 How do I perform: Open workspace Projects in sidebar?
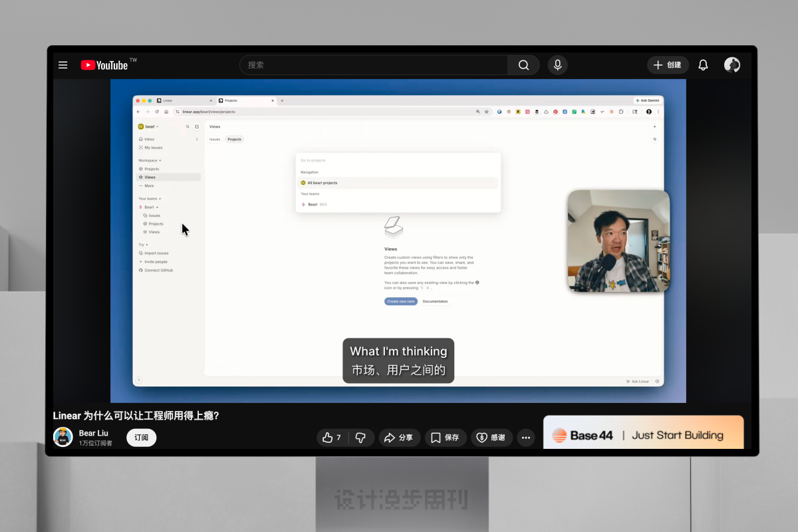pos(169,169)
